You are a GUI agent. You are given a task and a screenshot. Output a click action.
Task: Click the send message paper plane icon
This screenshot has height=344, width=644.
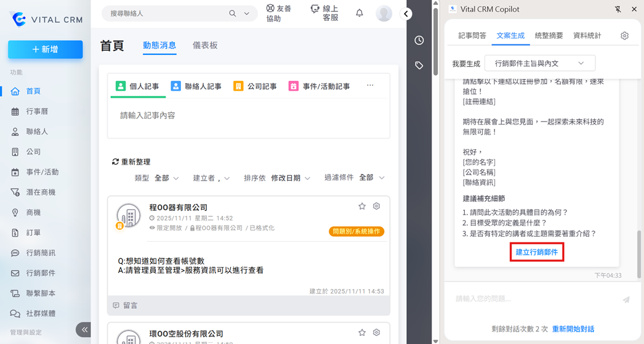coord(626,300)
